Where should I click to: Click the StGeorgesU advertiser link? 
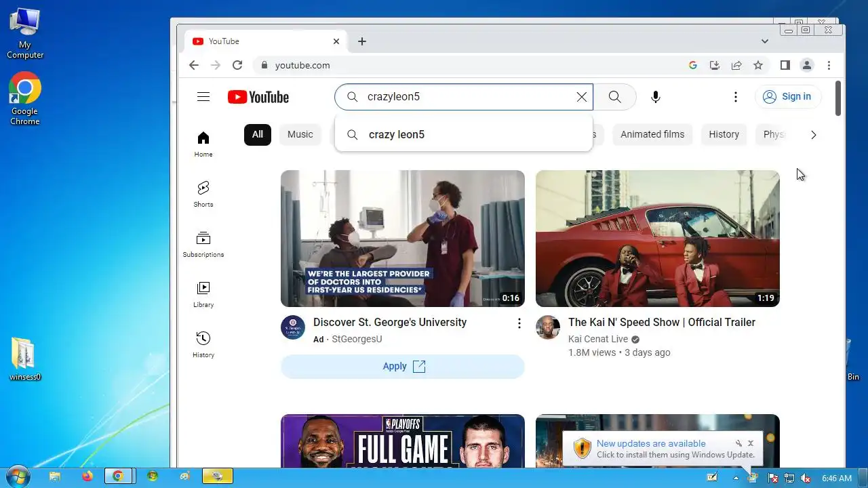[x=357, y=339]
